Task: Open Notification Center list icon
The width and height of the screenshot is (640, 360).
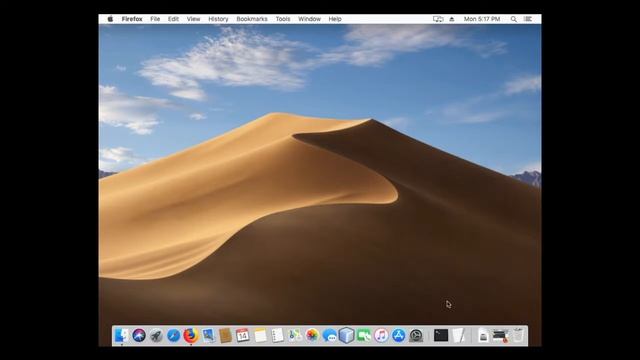Action: coord(528,19)
